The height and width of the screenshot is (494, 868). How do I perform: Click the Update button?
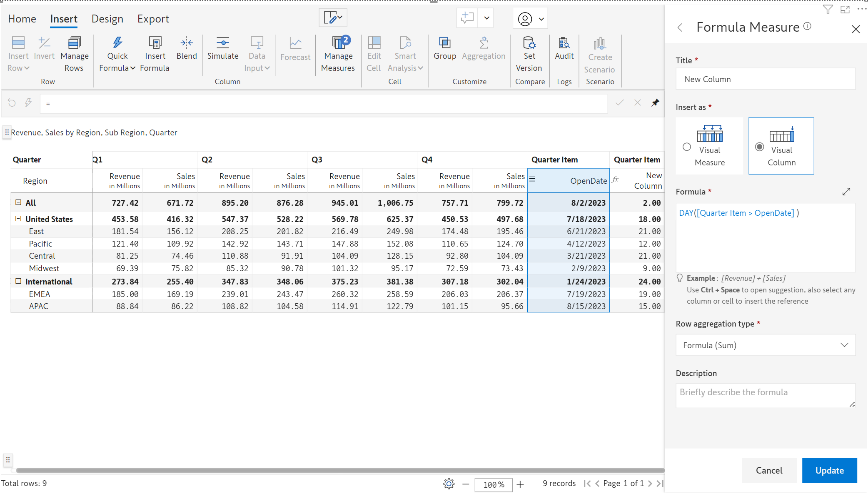pyautogui.click(x=829, y=470)
